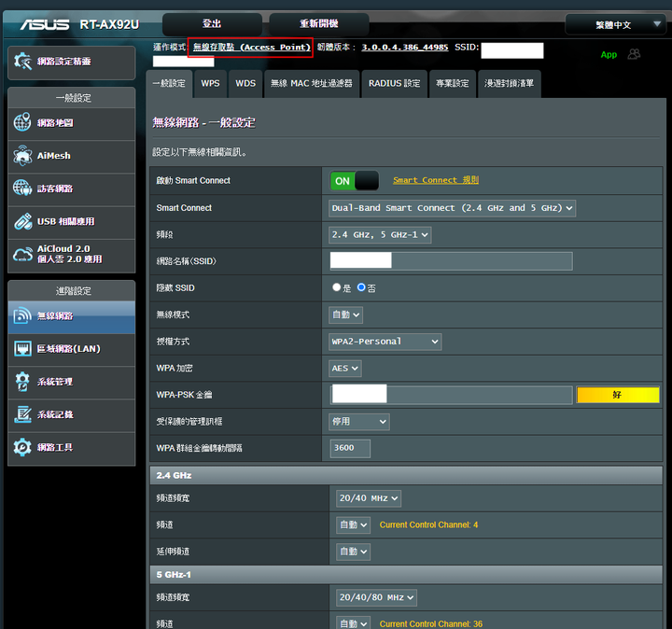Open the AiMesh sidebar icon
672x629 pixels.
[22, 156]
